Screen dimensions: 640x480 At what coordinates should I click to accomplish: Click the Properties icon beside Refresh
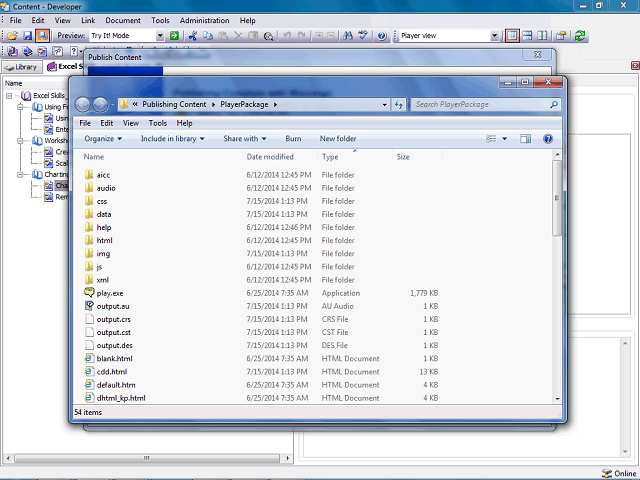(561, 36)
